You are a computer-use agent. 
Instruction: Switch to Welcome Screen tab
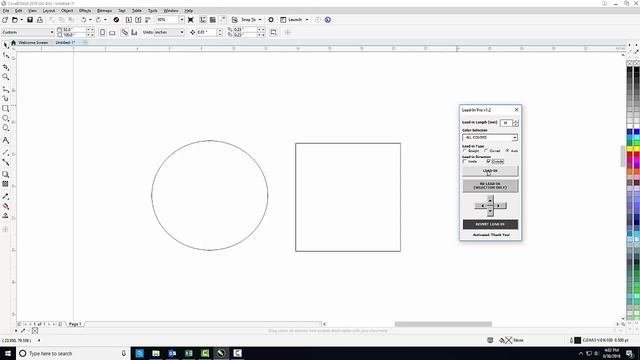33,42
